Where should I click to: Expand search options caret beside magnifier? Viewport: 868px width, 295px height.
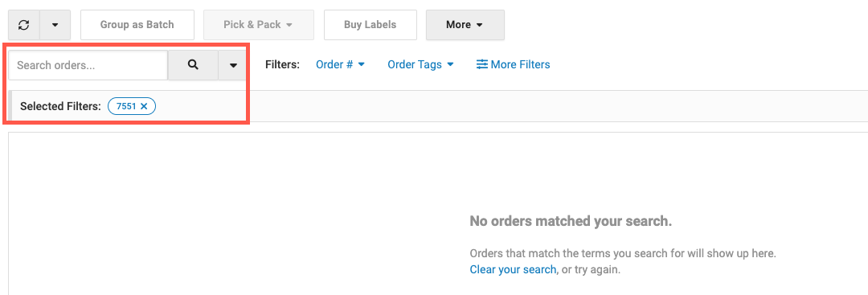(x=233, y=65)
